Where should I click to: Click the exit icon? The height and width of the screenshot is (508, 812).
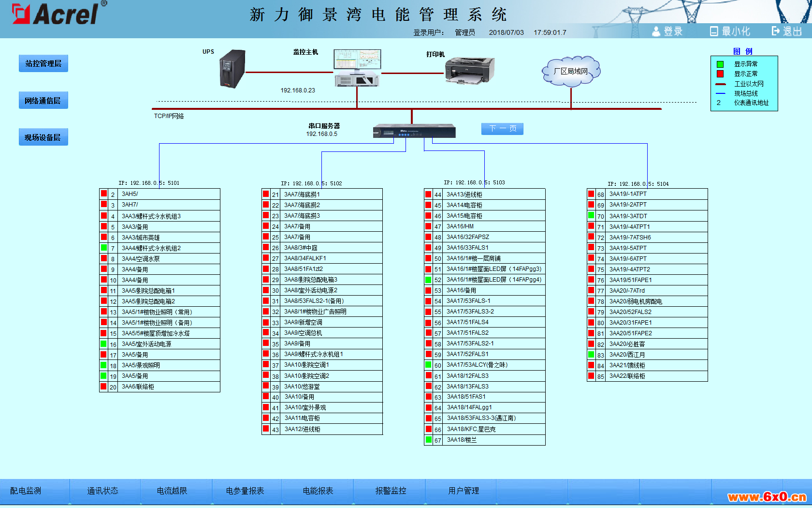tap(776, 31)
